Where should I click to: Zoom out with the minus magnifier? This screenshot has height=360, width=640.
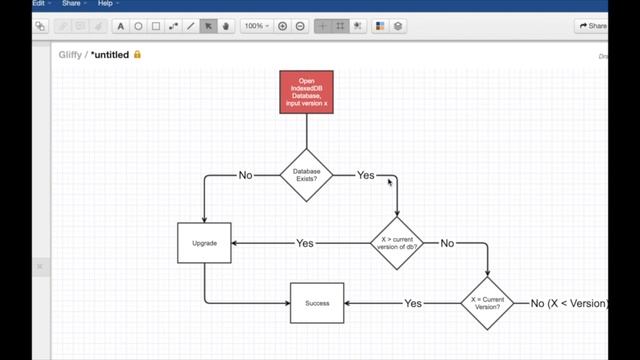click(x=300, y=26)
